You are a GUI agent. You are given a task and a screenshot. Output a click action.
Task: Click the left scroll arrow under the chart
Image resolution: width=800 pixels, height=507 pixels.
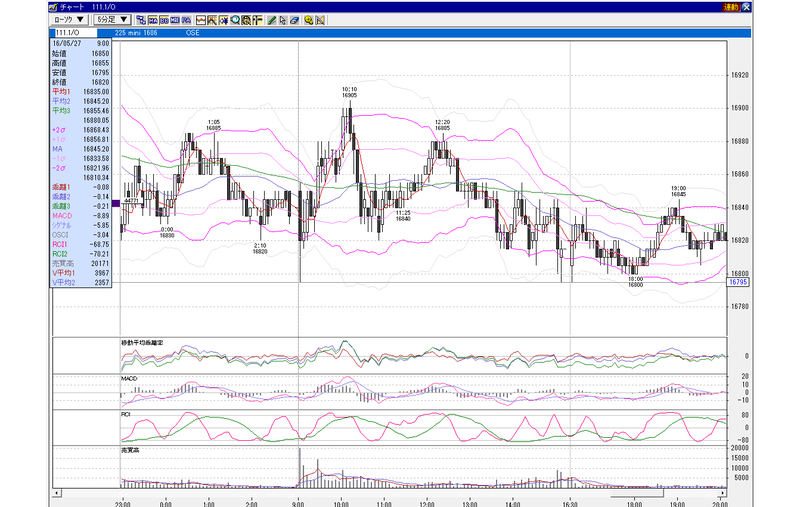(x=57, y=493)
